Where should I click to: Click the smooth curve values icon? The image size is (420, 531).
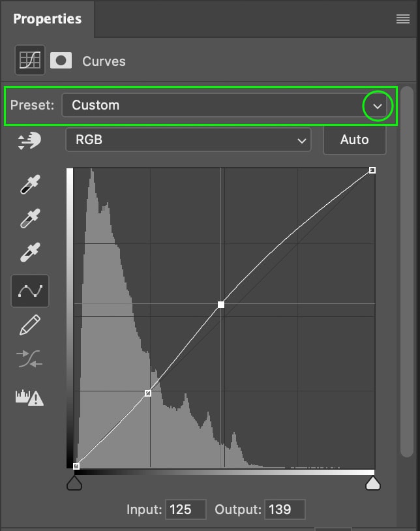(30, 359)
